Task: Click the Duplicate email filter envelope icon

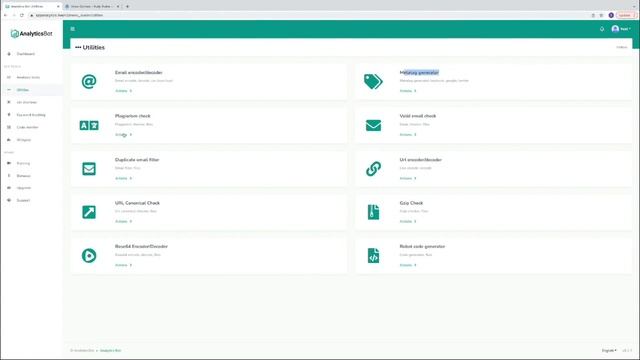Action: tap(89, 169)
